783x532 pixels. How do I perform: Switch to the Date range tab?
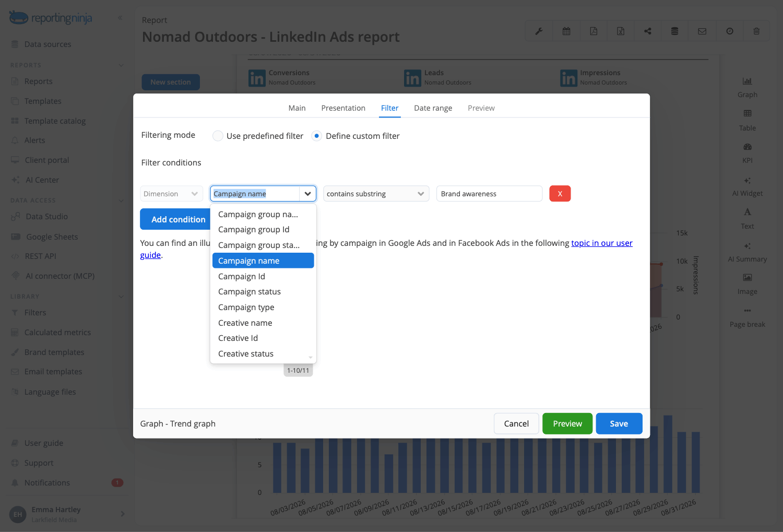point(433,108)
